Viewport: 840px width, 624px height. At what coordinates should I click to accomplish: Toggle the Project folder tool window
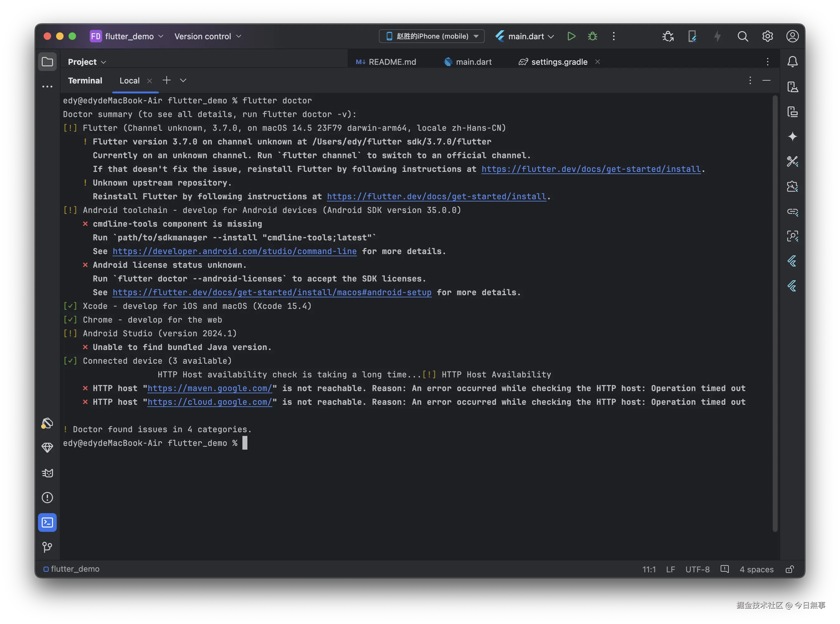pos(47,62)
